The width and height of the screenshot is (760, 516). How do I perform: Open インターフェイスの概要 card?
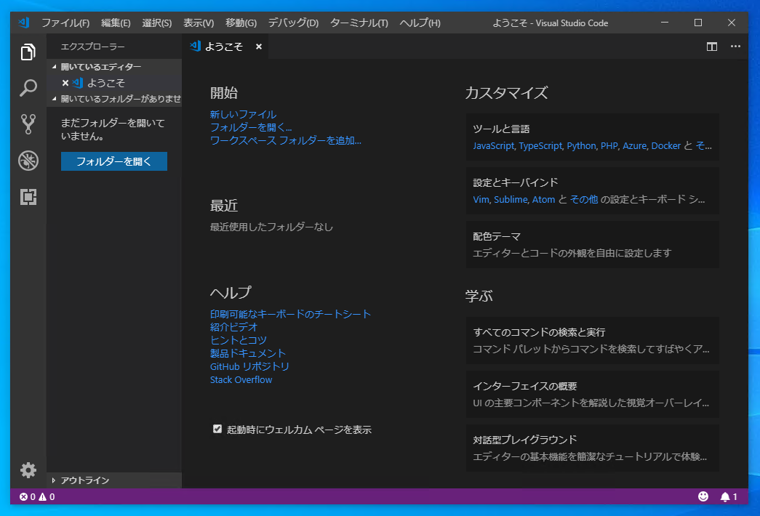tap(592, 394)
